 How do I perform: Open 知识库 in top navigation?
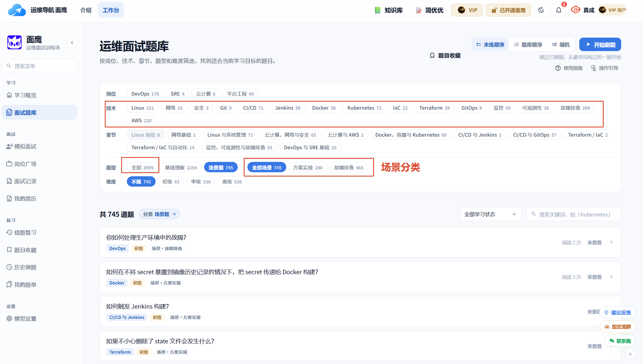click(x=389, y=10)
